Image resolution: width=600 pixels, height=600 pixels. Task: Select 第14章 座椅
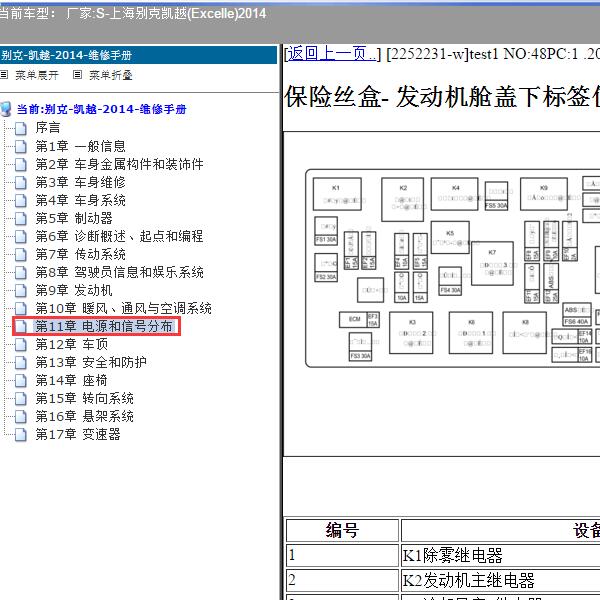point(72,380)
